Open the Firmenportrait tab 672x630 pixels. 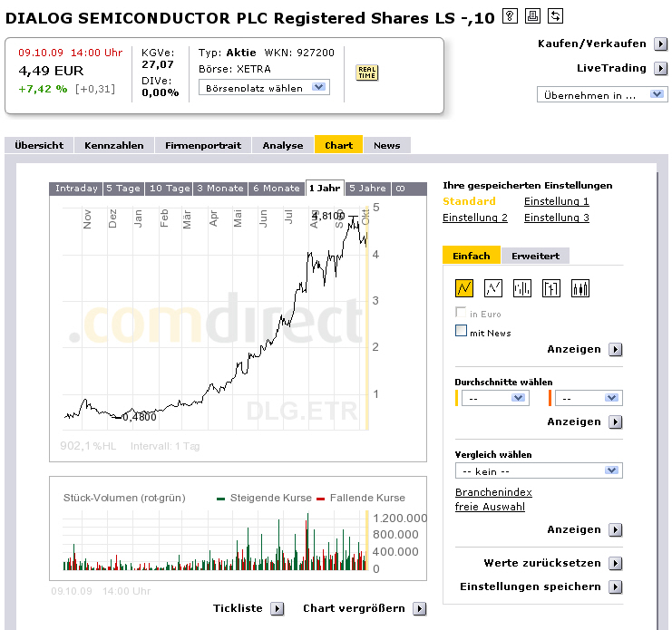203,145
